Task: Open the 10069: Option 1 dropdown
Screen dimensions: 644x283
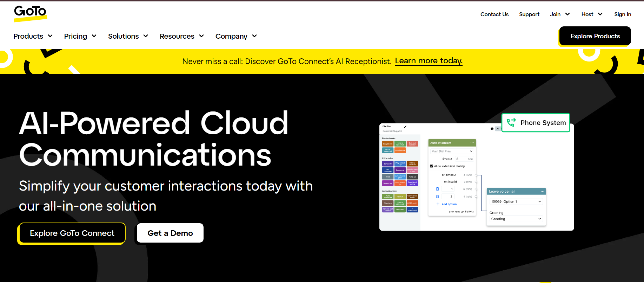Action: [x=516, y=201]
